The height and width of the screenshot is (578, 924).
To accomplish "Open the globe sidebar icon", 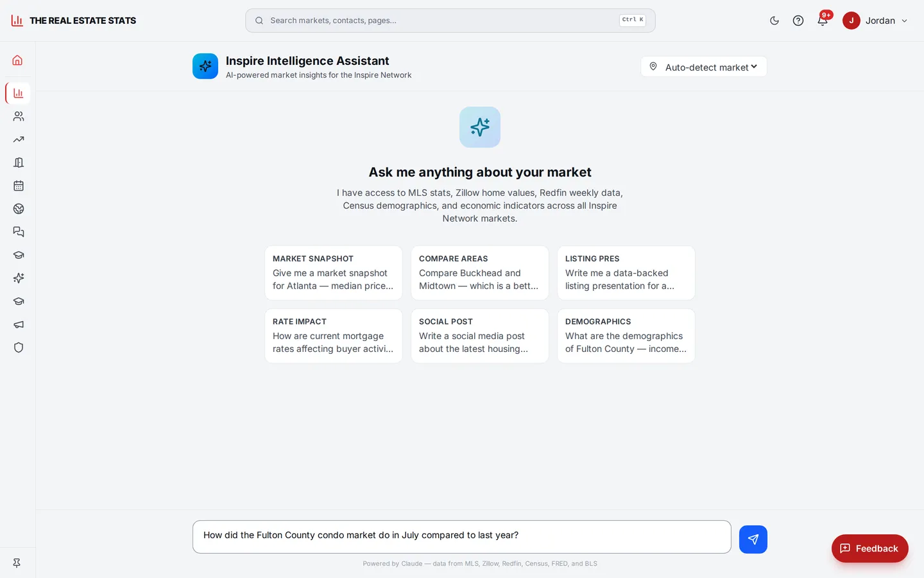I will (x=19, y=209).
